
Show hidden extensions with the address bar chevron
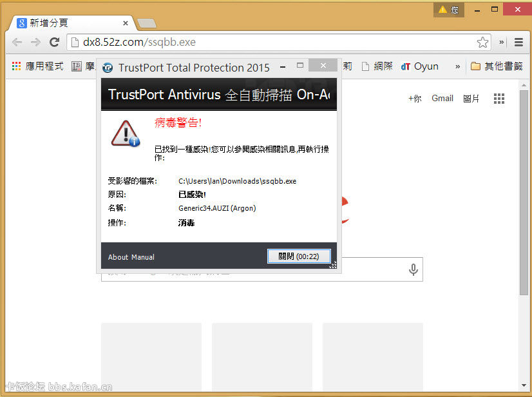click(501, 42)
